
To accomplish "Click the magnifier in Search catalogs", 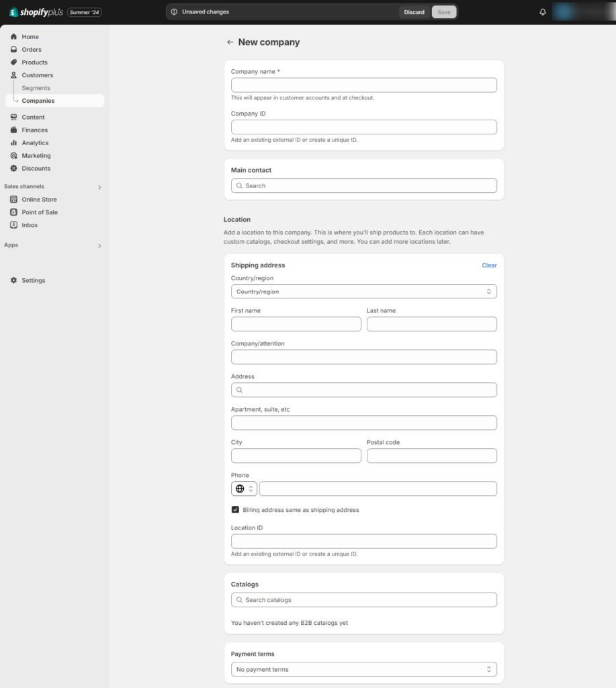I will [x=239, y=600].
